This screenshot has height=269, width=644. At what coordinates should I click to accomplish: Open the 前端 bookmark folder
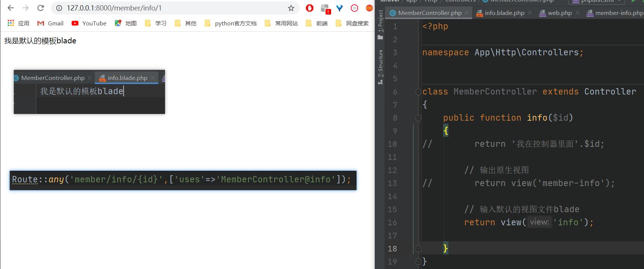point(317,23)
